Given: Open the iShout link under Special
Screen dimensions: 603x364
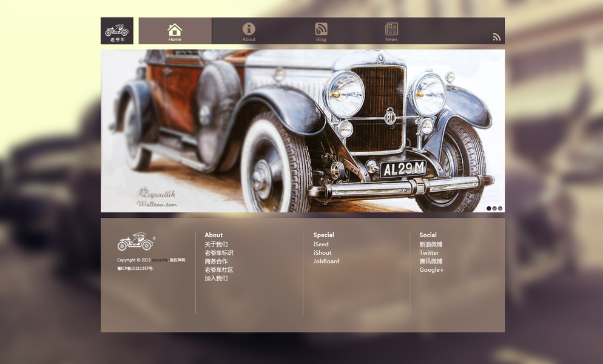Looking at the screenshot, I should (x=322, y=253).
